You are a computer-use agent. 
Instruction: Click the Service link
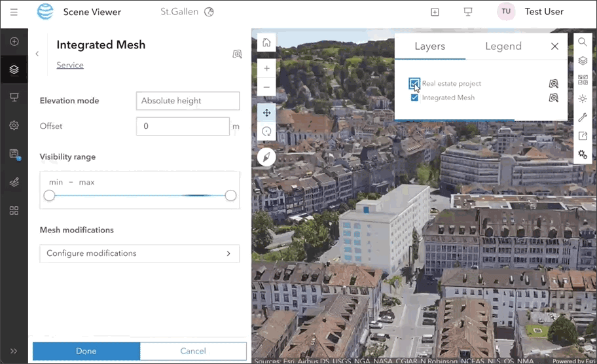[70, 65]
